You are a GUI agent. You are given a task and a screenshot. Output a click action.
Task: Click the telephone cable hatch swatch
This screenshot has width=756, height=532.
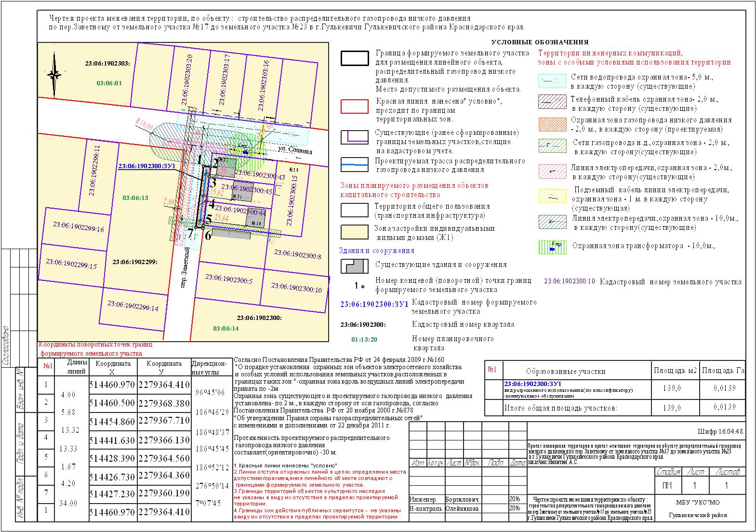(552, 102)
